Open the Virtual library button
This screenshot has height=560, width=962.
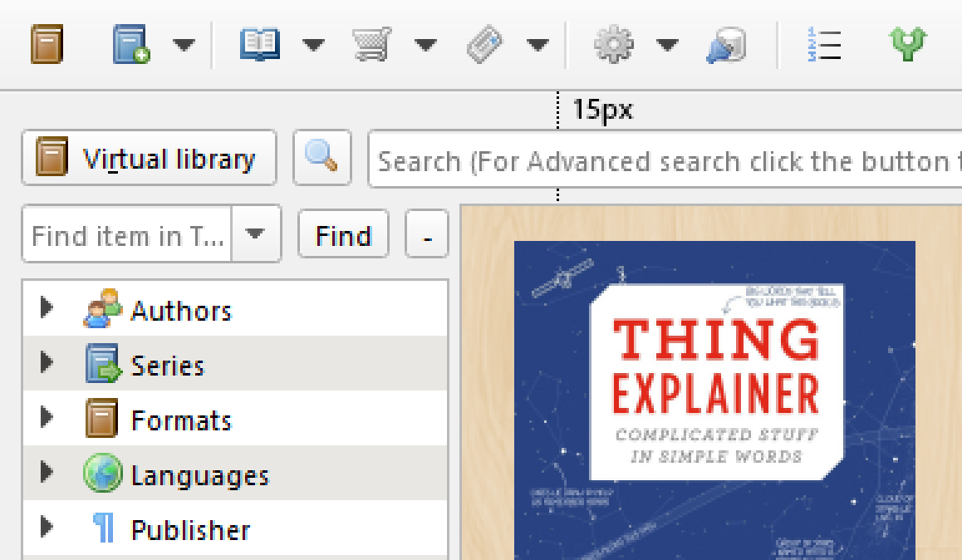pyautogui.click(x=149, y=158)
